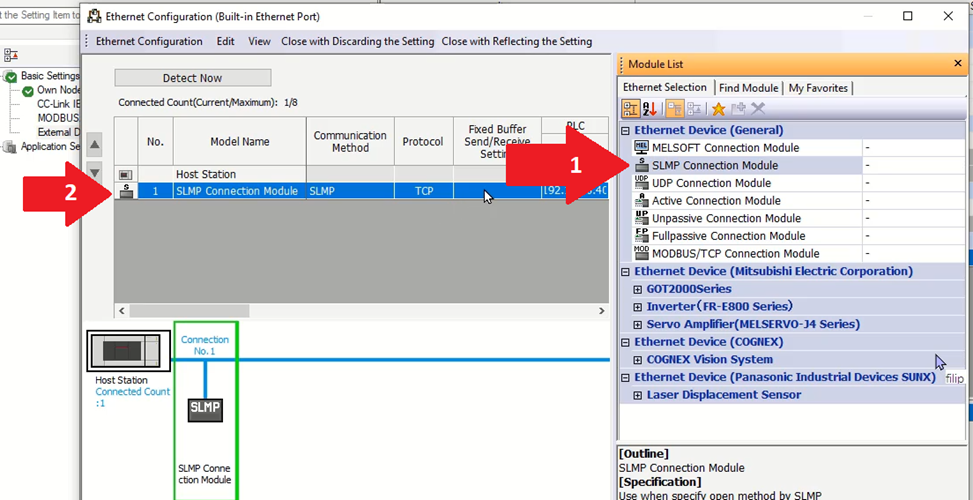This screenshot has width=973, height=500.
Task: Click the Detect Now button
Action: pyautogui.click(x=192, y=78)
